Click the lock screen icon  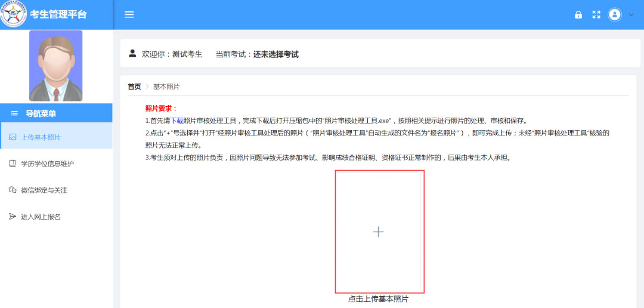click(578, 15)
